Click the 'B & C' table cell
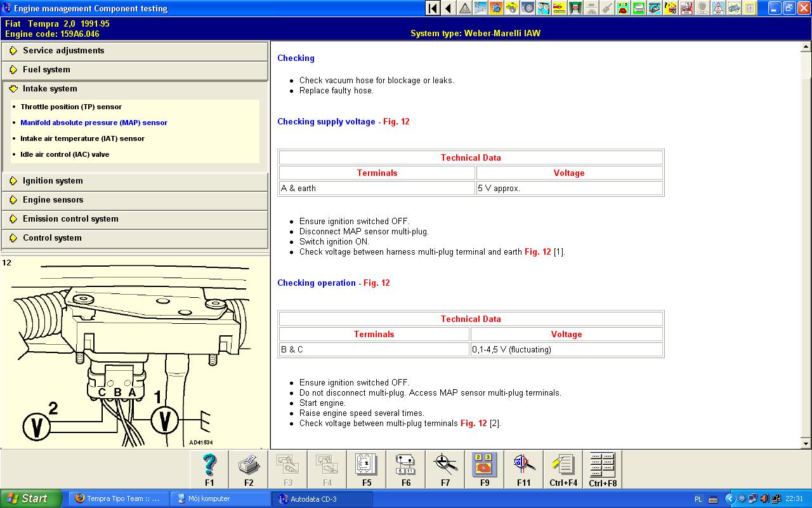 point(374,349)
